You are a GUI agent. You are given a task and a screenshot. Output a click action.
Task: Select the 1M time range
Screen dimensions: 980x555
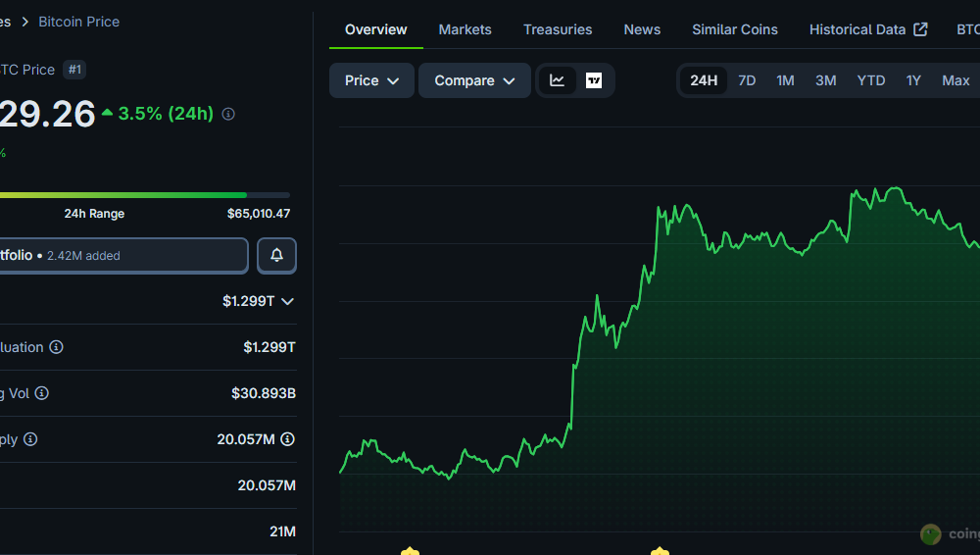(785, 80)
